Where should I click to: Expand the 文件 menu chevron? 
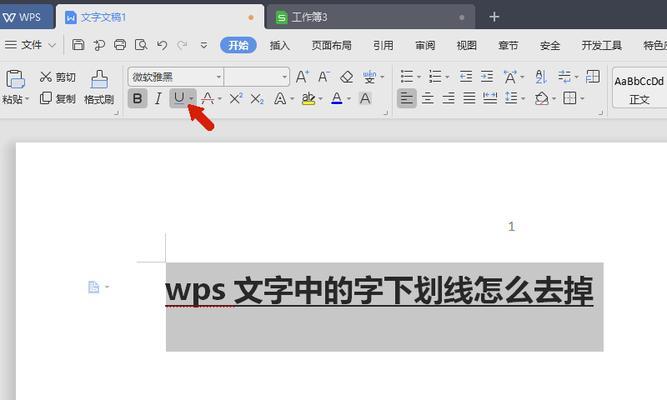click(x=52, y=45)
